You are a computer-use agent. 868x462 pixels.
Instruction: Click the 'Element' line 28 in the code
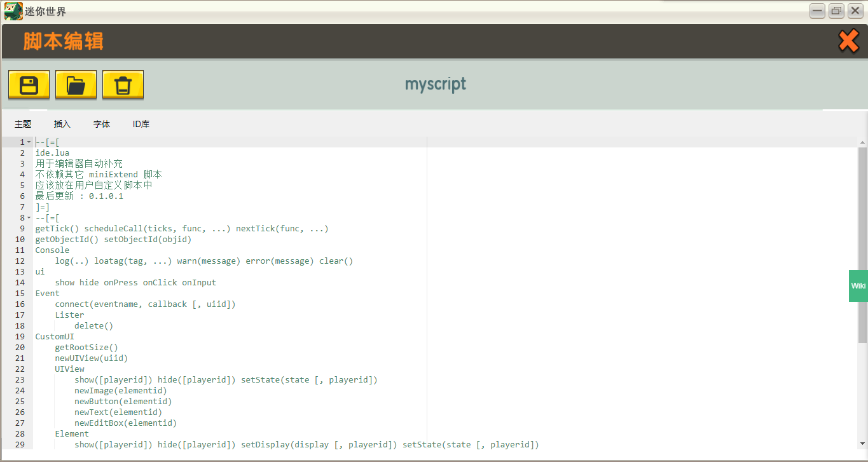(72, 434)
